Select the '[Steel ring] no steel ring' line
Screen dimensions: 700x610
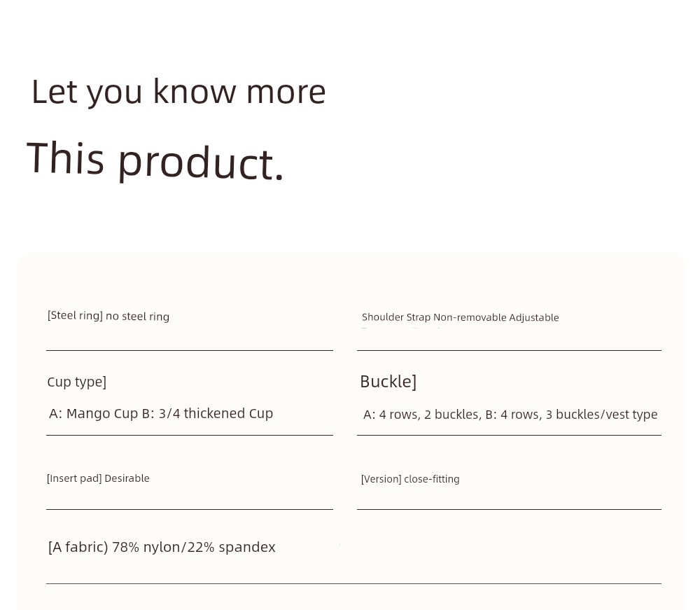108,316
